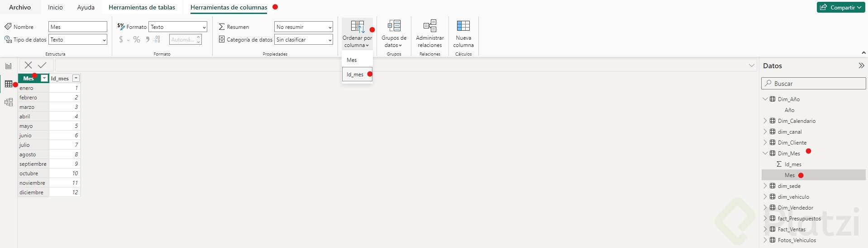
Task: Apply currency format with the dollar icon
Action: click(121, 40)
